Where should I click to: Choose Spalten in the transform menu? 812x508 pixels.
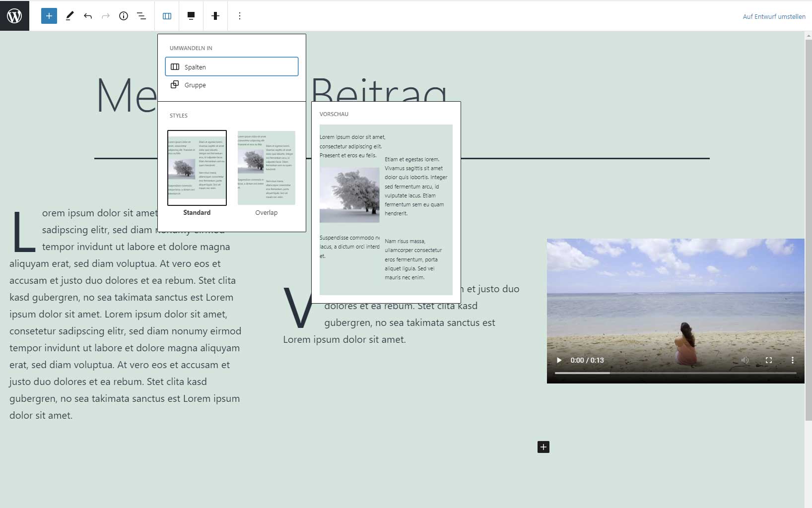click(231, 67)
